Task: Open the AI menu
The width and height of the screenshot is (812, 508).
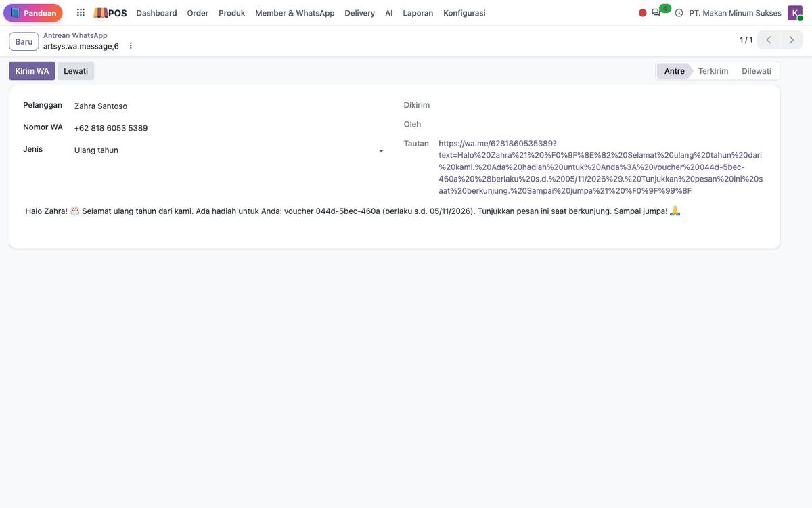Action: (x=389, y=13)
